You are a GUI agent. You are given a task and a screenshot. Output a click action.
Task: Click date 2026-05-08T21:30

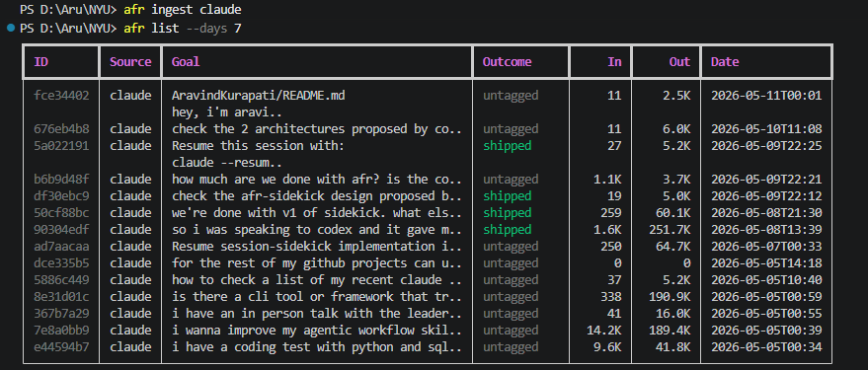766,212
